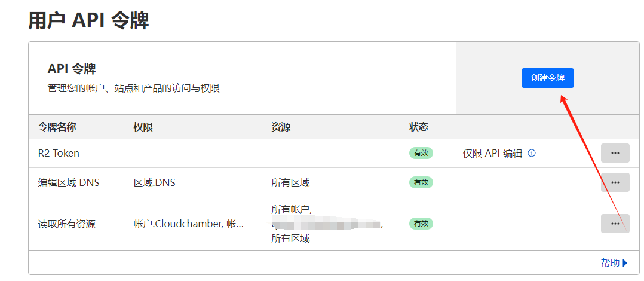
Task: Click the 有效 status badge for R2 Token
Action: [x=421, y=153]
